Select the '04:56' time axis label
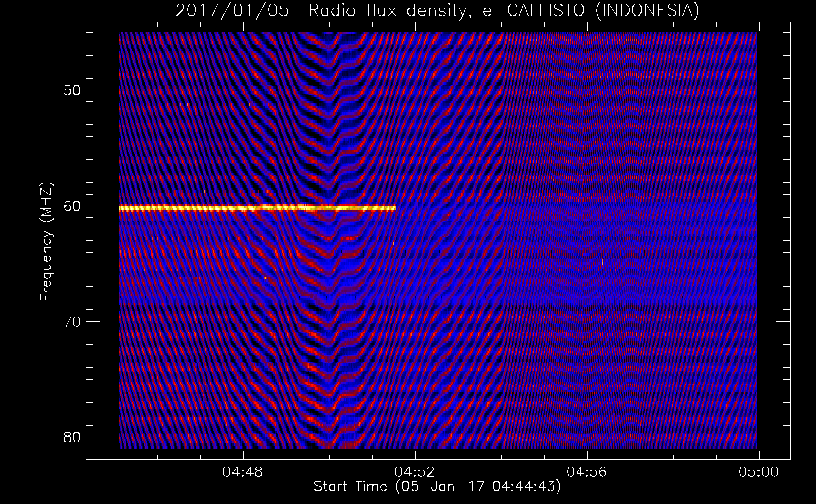816x504 pixels. [587, 472]
